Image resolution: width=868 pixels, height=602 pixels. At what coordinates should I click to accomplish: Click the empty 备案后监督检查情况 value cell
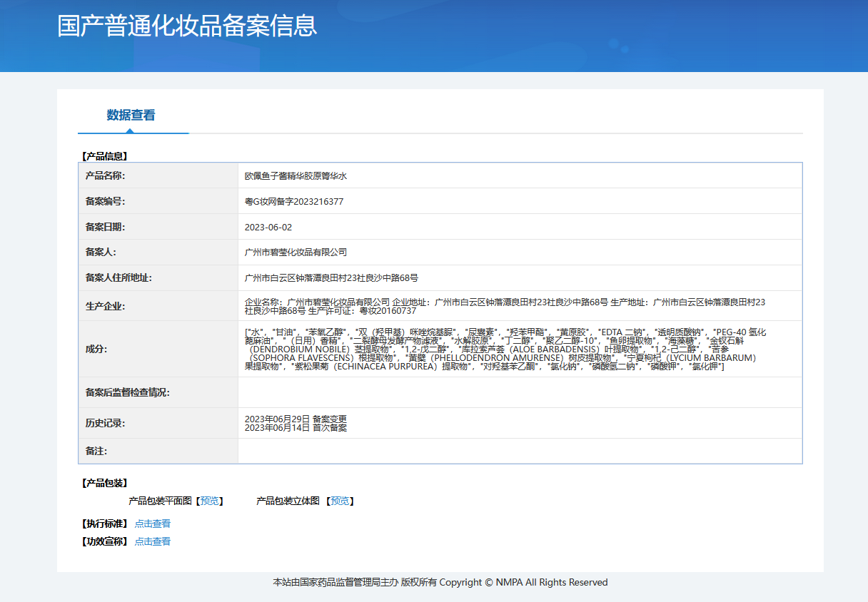point(520,392)
